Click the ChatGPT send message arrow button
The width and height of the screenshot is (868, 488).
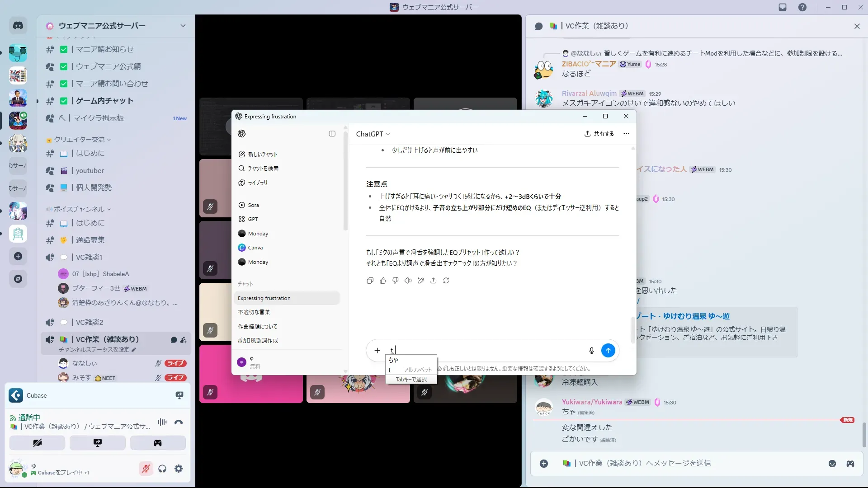click(x=608, y=350)
